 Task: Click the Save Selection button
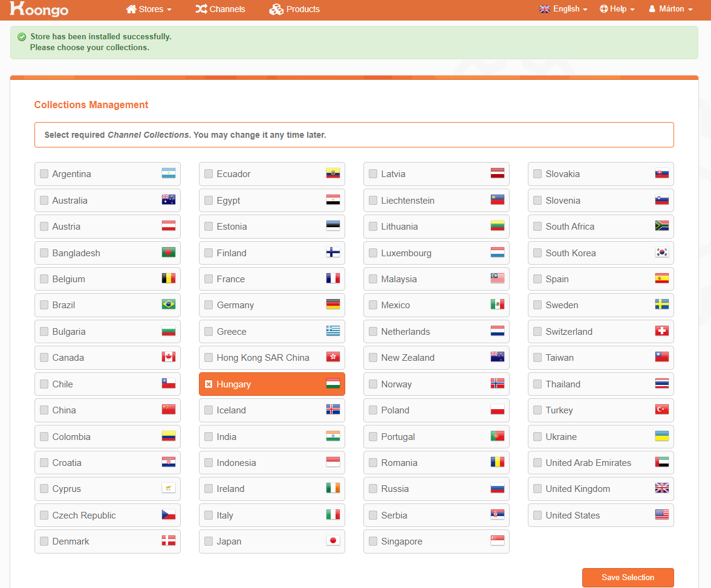(x=628, y=577)
